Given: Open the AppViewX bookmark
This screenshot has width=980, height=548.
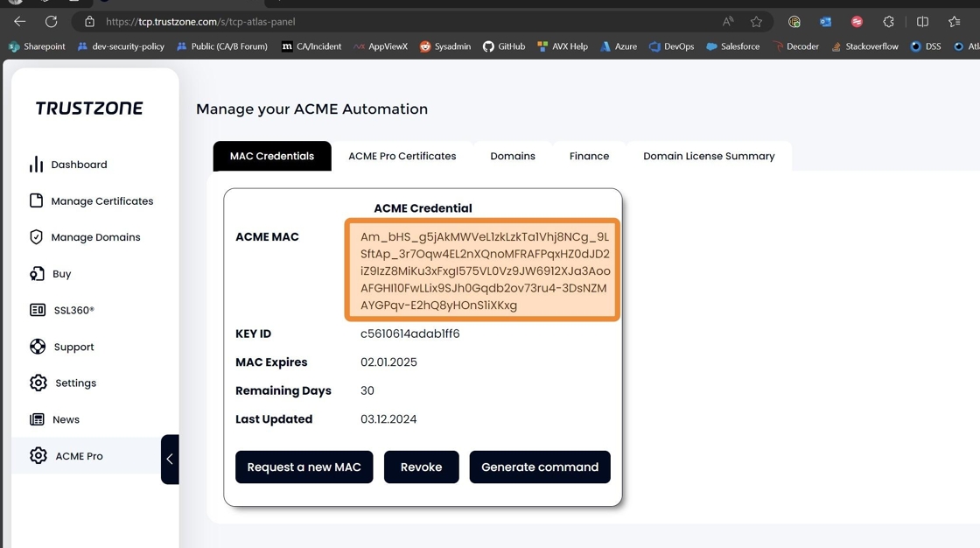Looking at the screenshot, I should pos(380,46).
